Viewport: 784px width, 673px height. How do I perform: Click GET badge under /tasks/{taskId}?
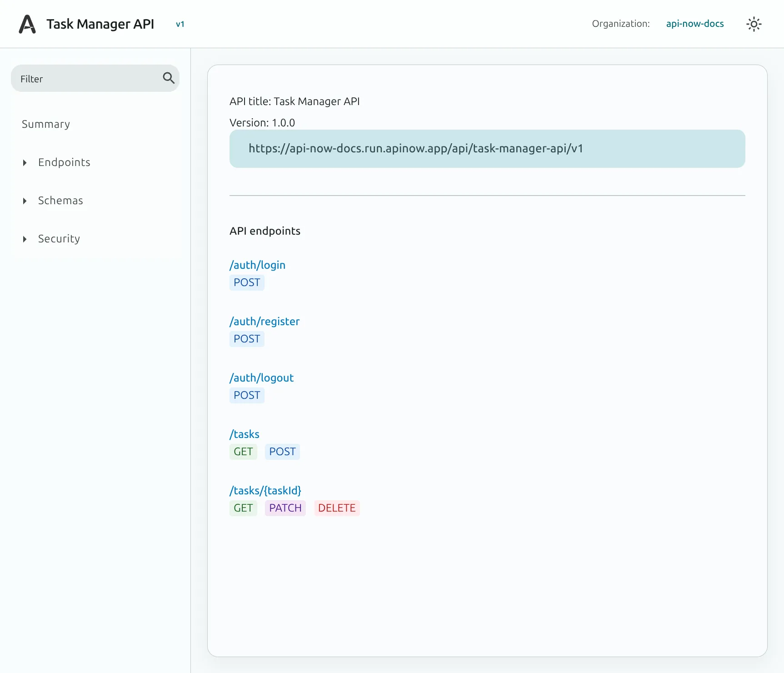point(243,508)
